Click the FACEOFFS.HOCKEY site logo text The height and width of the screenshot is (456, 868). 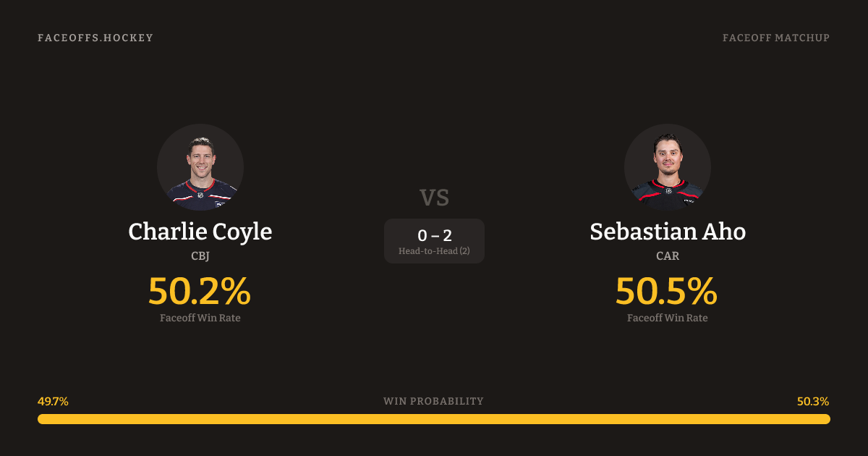pyautogui.click(x=95, y=38)
